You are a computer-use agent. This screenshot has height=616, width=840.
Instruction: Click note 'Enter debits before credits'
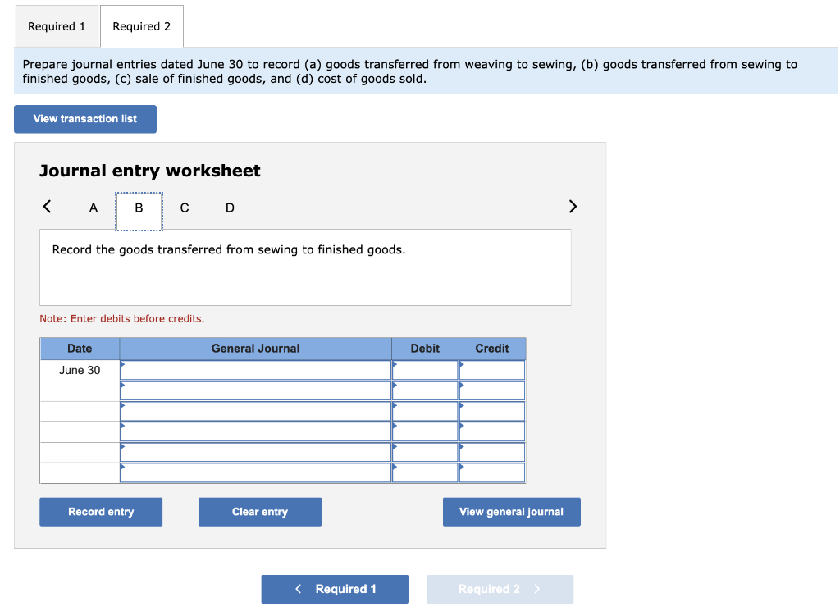(122, 319)
